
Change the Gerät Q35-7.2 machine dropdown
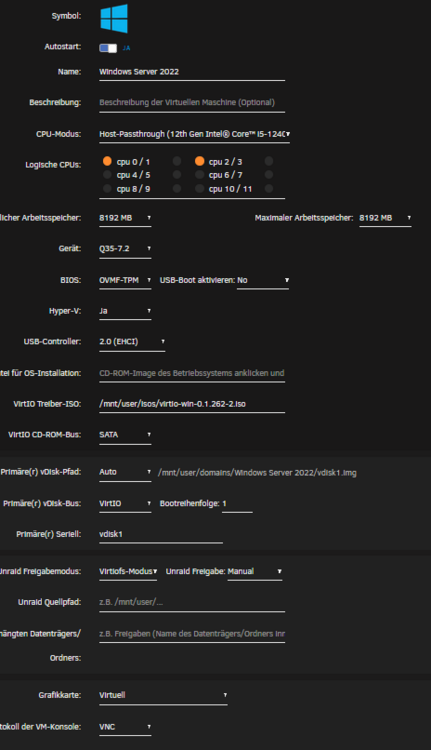(125, 249)
